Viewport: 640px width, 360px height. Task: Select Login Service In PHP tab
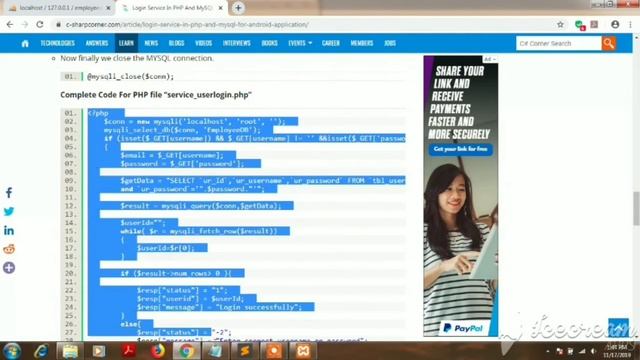coord(171,8)
